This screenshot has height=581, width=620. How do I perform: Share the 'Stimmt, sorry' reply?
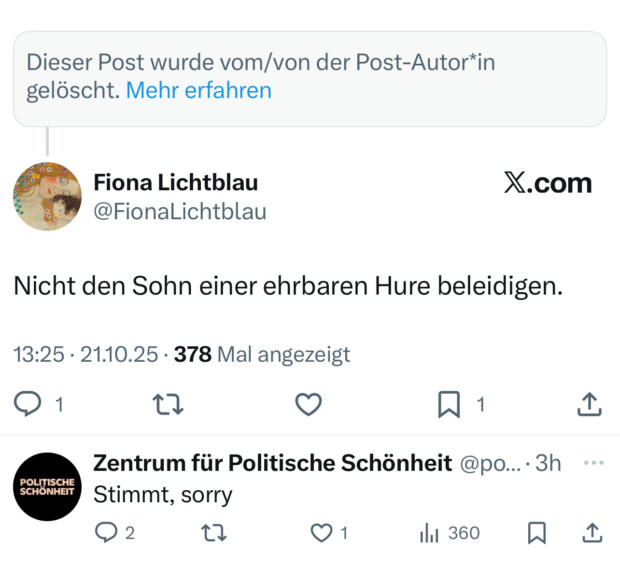[x=592, y=533]
